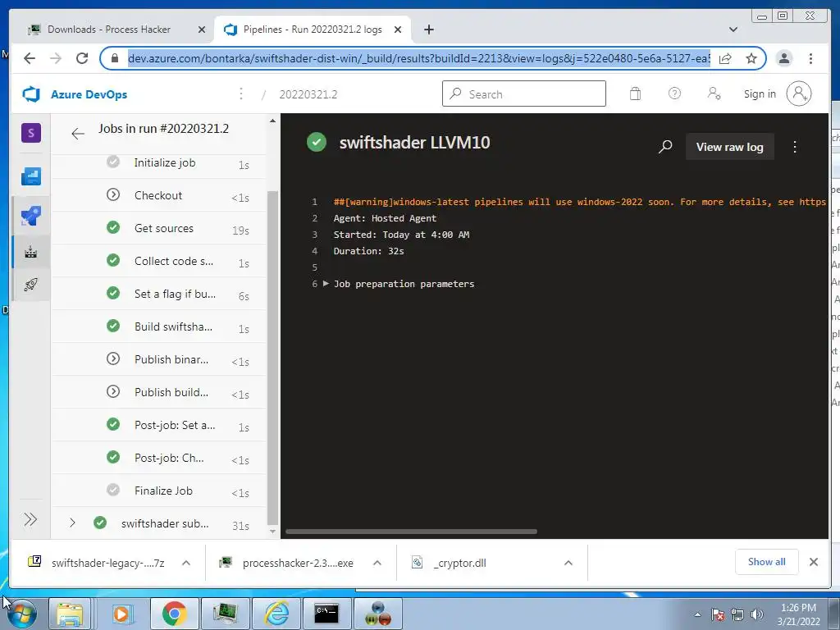Go back with the Jobs arrow
Image resolution: width=840 pixels, height=630 pixels.
coord(78,134)
